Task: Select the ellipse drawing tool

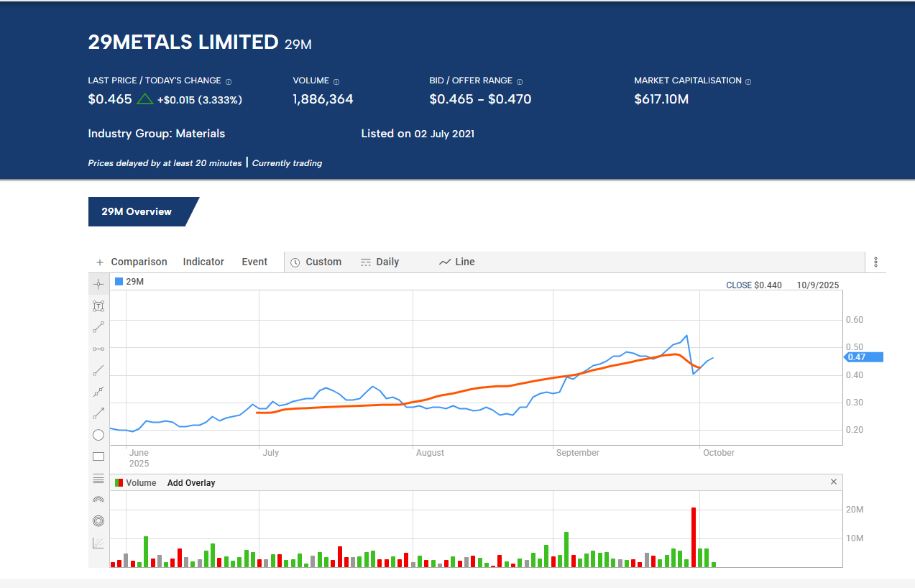Action: pyautogui.click(x=98, y=435)
